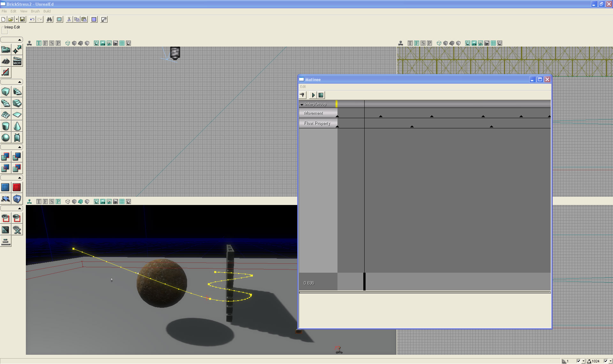Toggle rotation snap checkbox next to 1024

click(605, 361)
